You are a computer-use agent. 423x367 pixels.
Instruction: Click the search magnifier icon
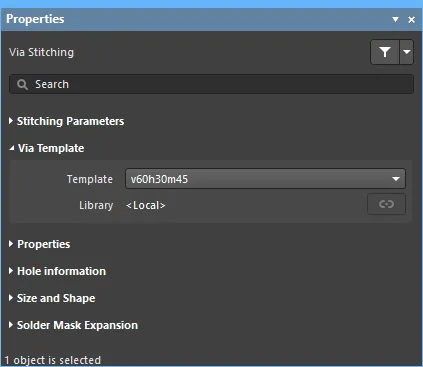pyautogui.click(x=22, y=84)
